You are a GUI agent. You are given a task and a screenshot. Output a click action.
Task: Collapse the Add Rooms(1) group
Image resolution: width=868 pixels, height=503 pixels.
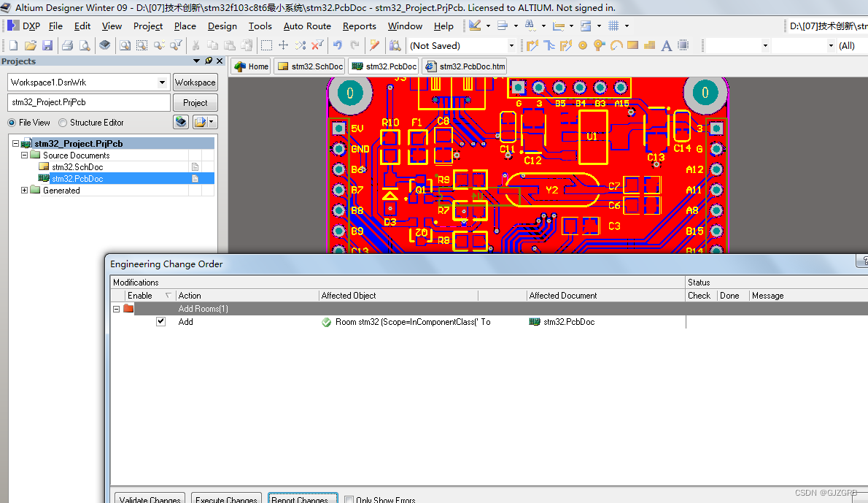pos(116,309)
